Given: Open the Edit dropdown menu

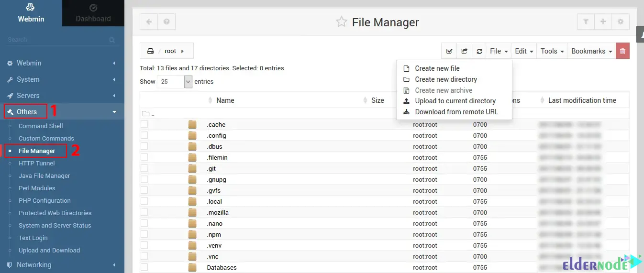Looking at the screenshot, I should pos(524,51).
